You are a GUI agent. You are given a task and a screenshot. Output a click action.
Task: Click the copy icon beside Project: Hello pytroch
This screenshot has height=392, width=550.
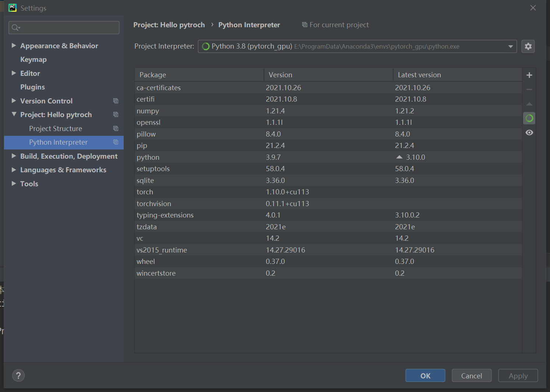tap(116, 114)
